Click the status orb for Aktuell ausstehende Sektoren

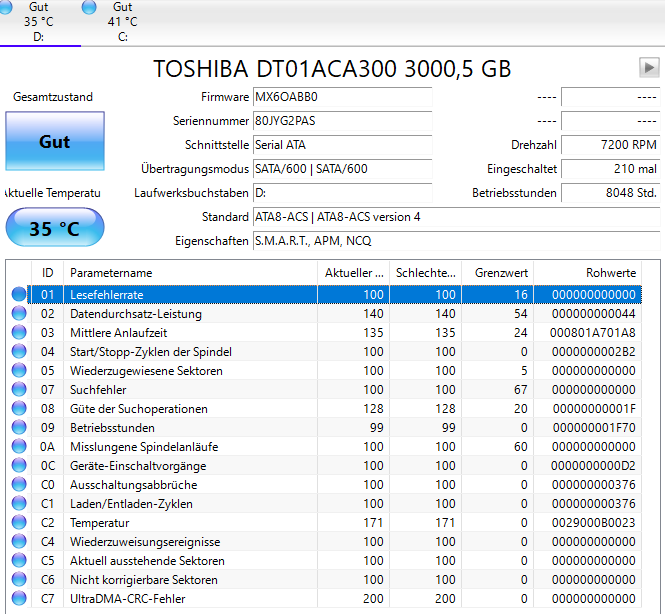pyautogui.click(x=19, y=560)
